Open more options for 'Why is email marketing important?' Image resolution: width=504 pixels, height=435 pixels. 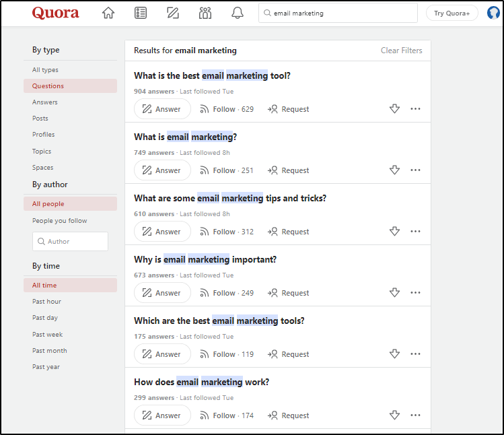tap(415, 292)
